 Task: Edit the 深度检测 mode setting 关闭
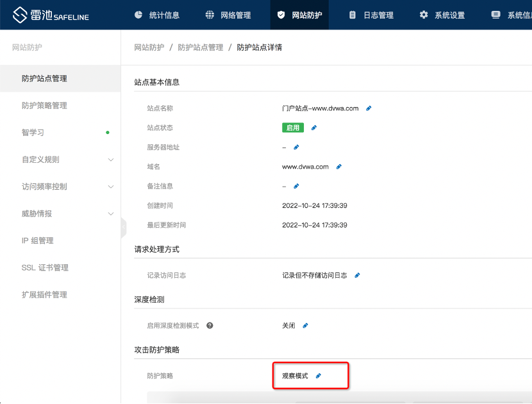click(x=305, y=326)
